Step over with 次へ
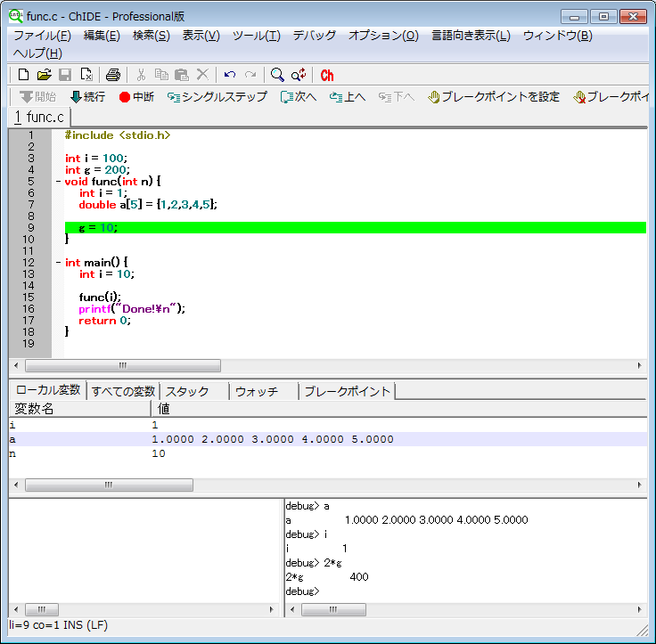The width and height of the screenshot is (656, 644). click(x=299, y=97)
